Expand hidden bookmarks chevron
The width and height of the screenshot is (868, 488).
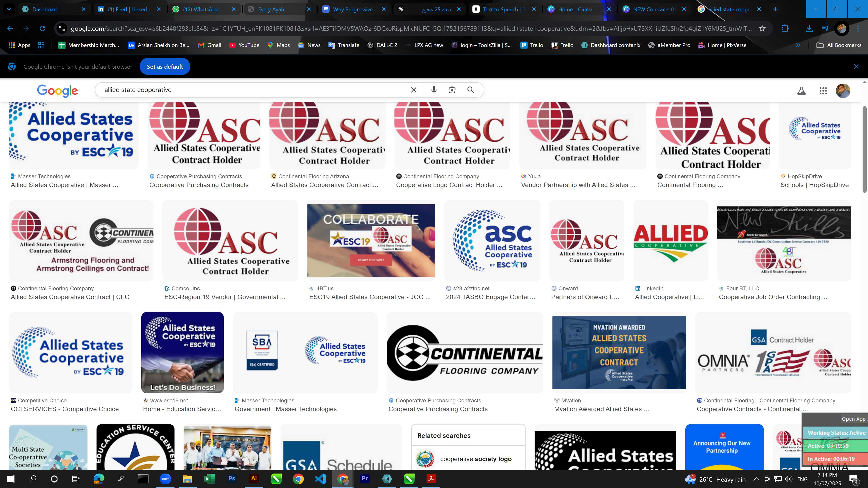click(798, 45)
